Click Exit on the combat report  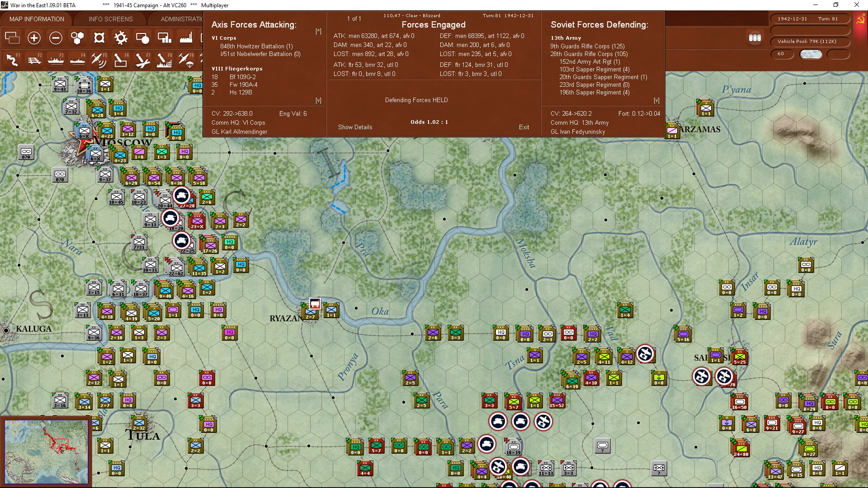pos(524,127)
